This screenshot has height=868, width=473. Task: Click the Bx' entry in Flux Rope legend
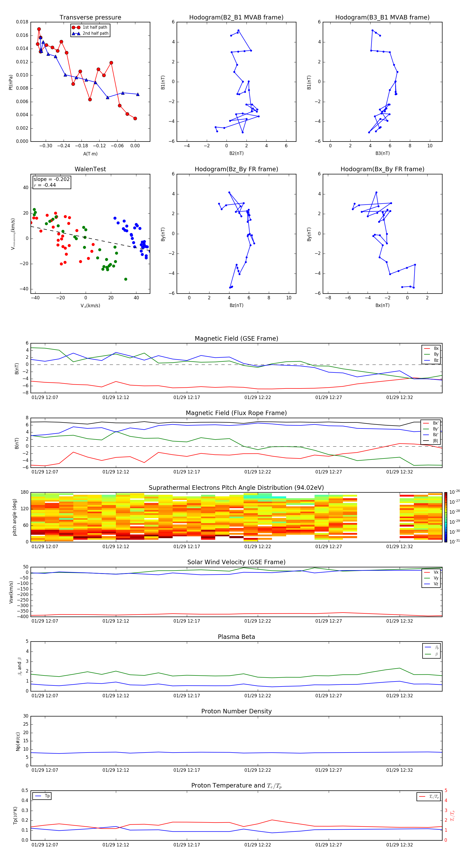pyautogui.click(x=431, y=423)
